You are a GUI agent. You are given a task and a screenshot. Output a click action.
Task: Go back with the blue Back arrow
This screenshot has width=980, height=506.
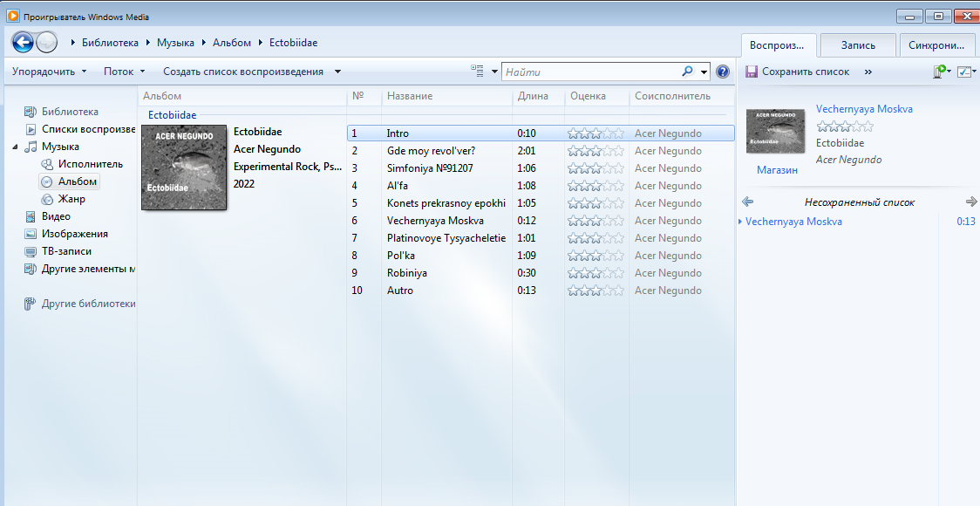pos(24,43)
